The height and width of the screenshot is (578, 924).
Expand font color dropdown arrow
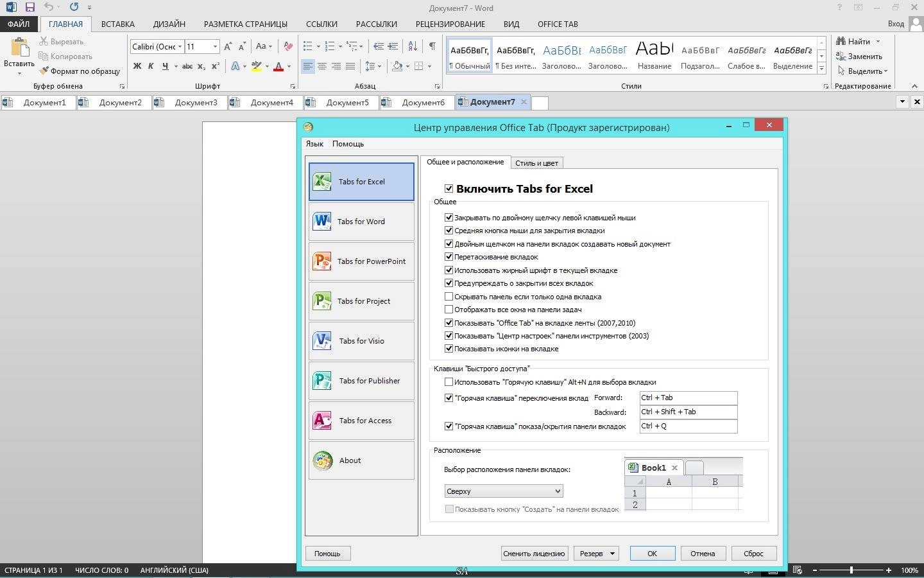click(x=289, y=66)
